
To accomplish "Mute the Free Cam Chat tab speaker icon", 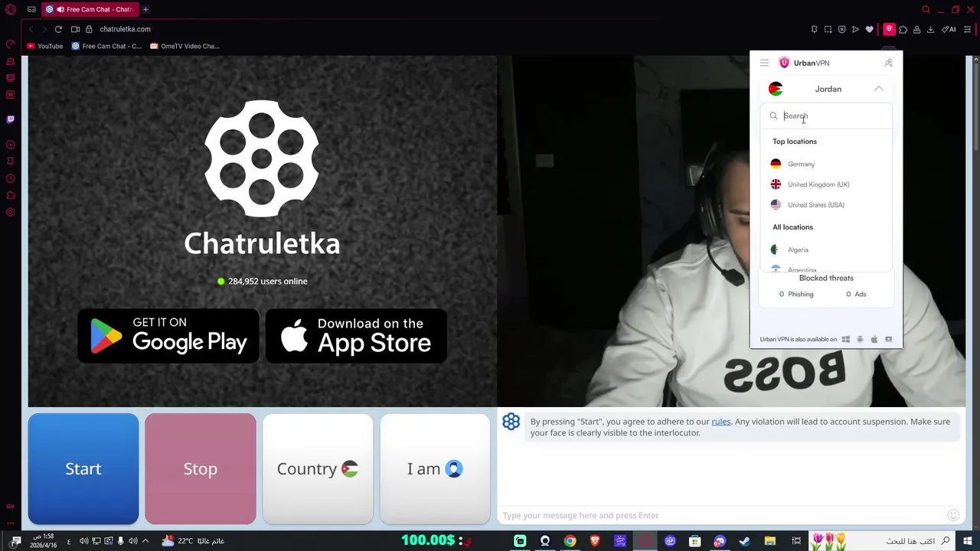I will pyautogui.click(x=60, y=10).
